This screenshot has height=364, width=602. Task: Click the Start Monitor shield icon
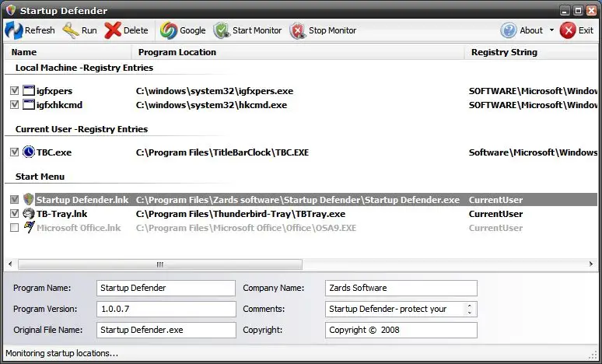pyautogui.click(x=222, y=30)
